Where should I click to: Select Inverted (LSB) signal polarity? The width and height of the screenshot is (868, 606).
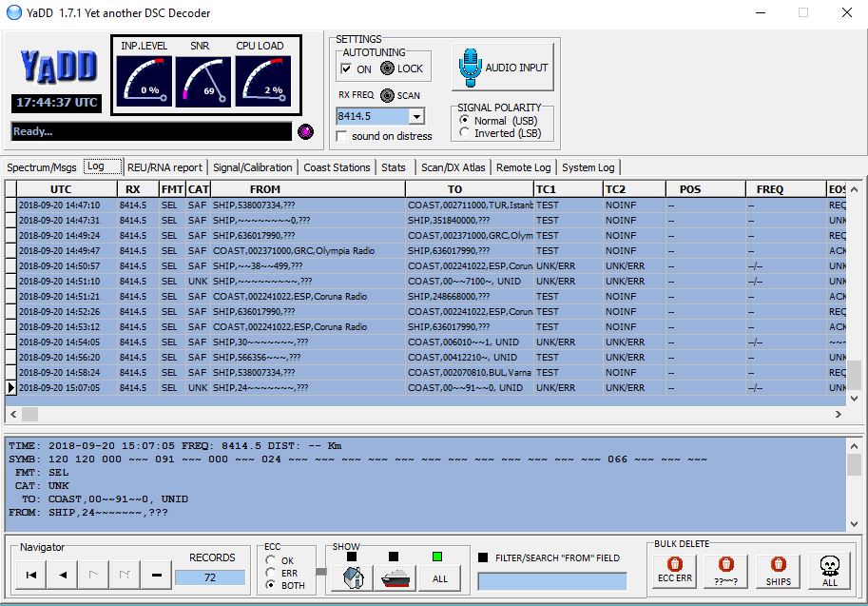coord(465,133)
